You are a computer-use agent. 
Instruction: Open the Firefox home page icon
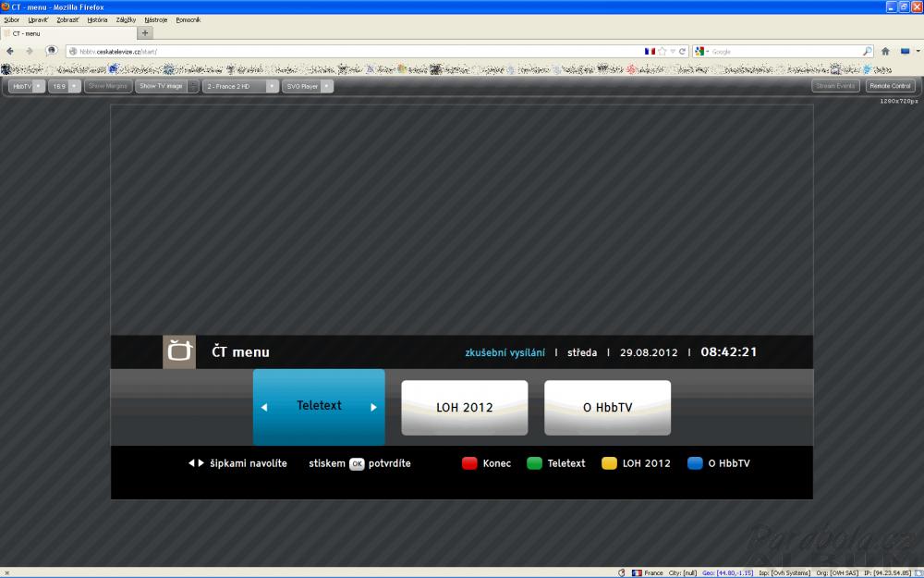885,51
